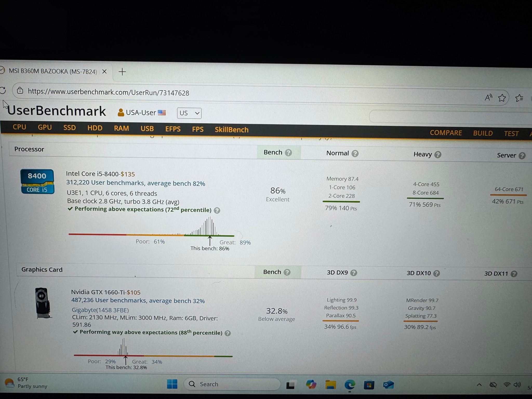Click the Bench help icon in Graphics Card header

click(x=287, y=272)
